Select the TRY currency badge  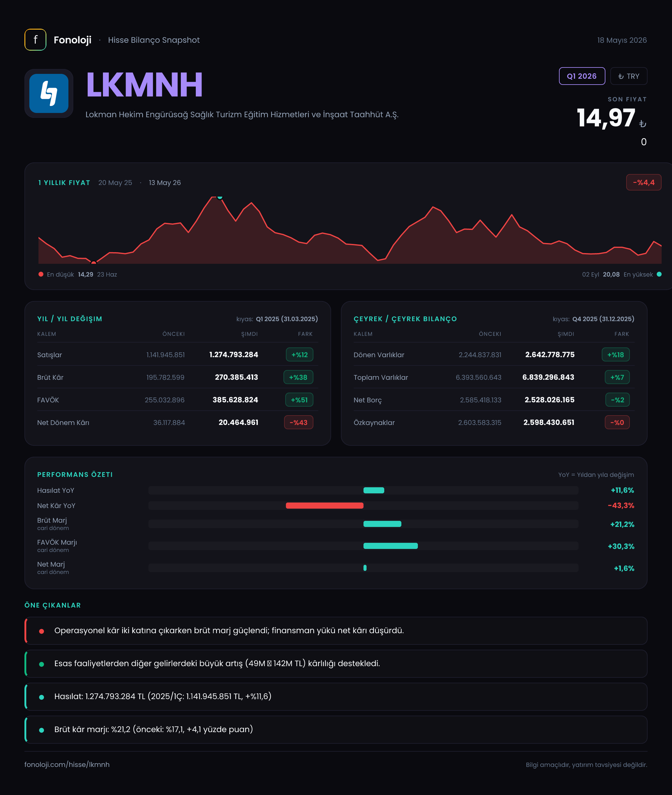tap(629, 76)
